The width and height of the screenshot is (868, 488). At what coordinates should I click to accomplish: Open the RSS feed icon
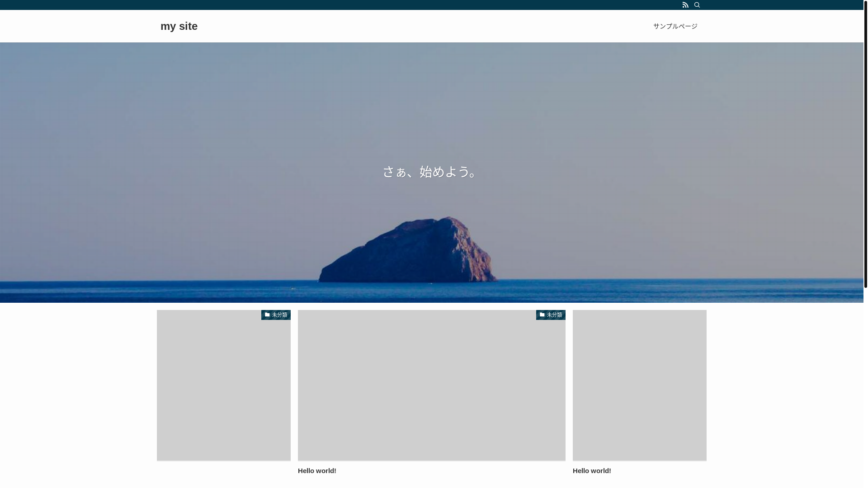coord(685,5)
